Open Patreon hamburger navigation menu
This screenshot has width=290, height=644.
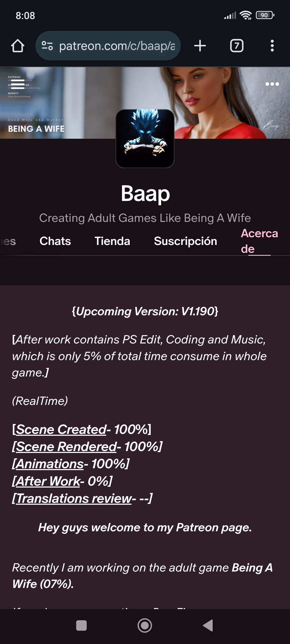point(18,84)
